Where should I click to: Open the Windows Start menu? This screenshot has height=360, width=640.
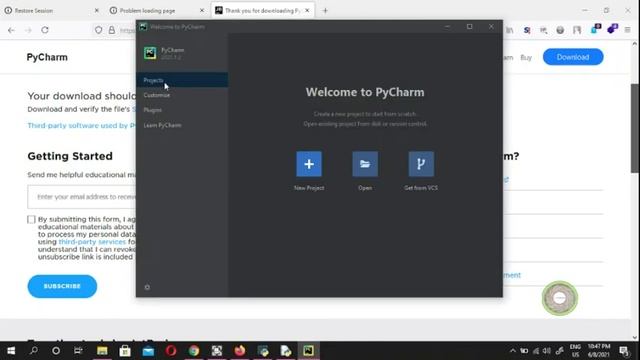pyautogui.click(x=11, y=351)
